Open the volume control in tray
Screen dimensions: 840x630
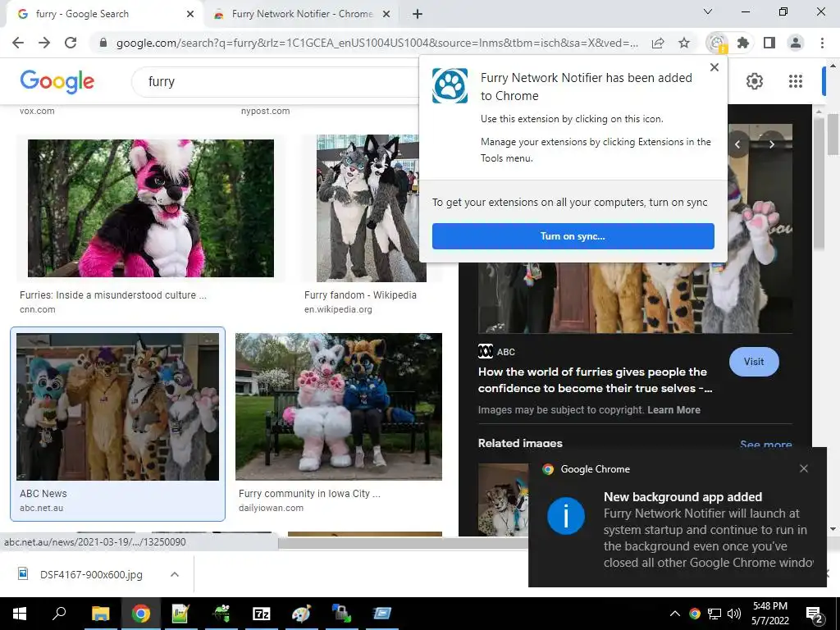tap(734, 614)
